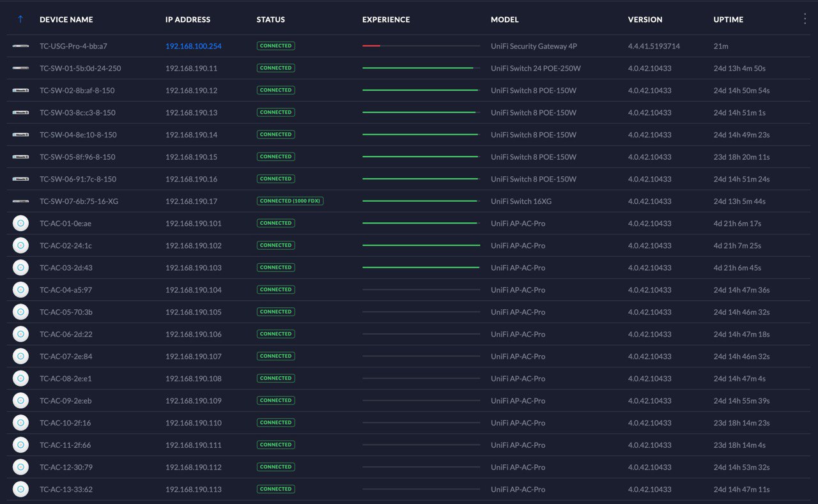The width and height of the screenshot is (818, 504).
Task: Click the TC-SW-04 switch device icon
Action: click(20, 135)
